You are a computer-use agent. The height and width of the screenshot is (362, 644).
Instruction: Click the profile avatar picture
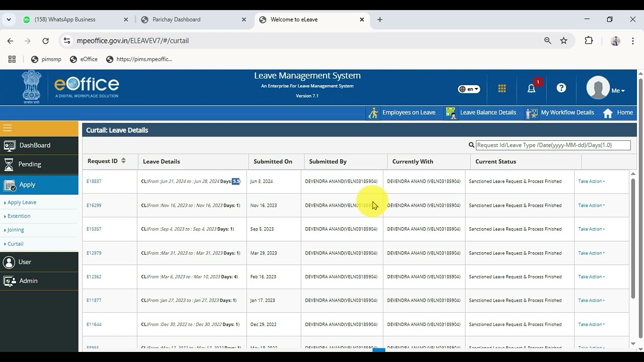[x=598, y=88]
